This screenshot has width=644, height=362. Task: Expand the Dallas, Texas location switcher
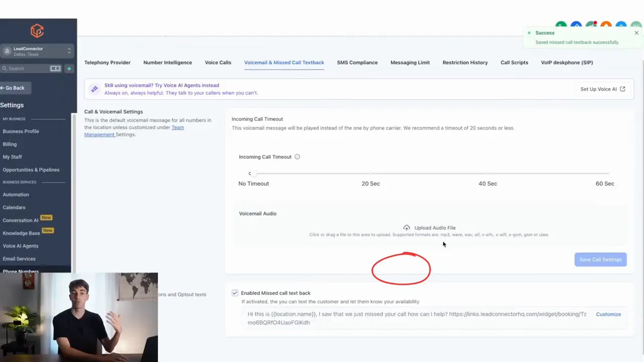coord(69,51)
